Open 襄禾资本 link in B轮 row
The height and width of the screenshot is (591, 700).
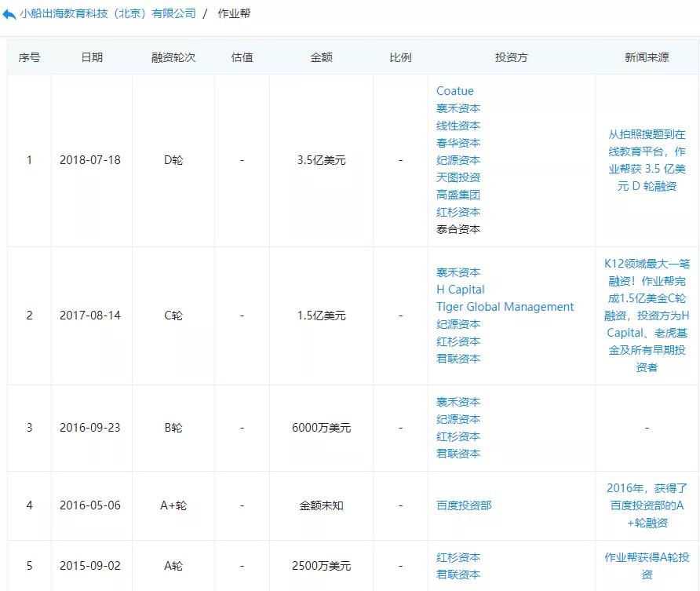coord(458,402)
